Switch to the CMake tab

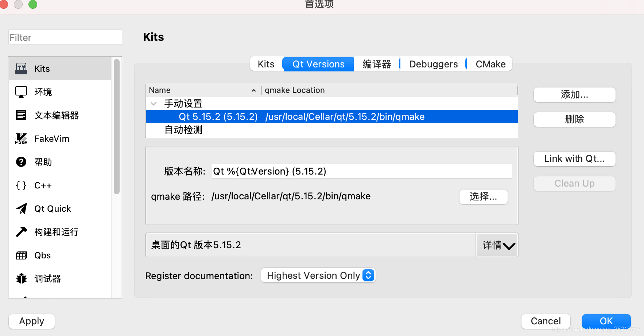point(490,64)
